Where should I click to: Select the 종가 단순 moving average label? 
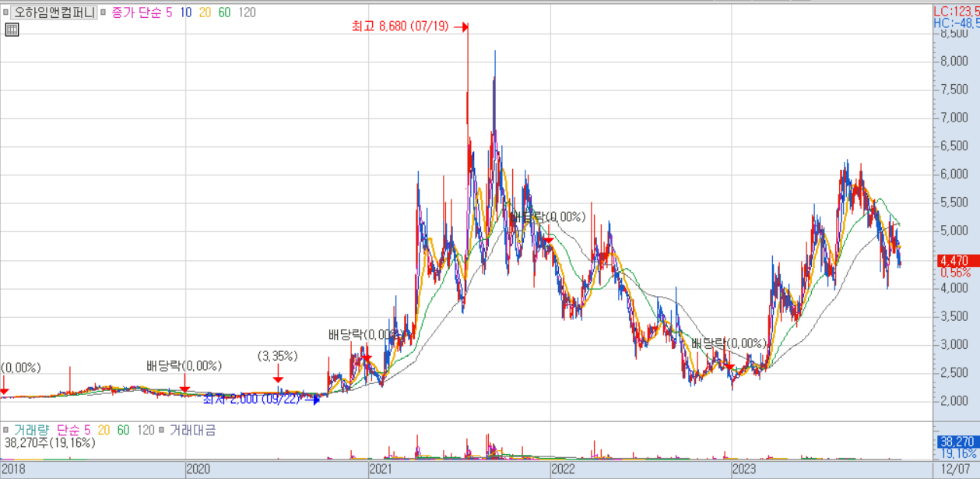(135, 12)
